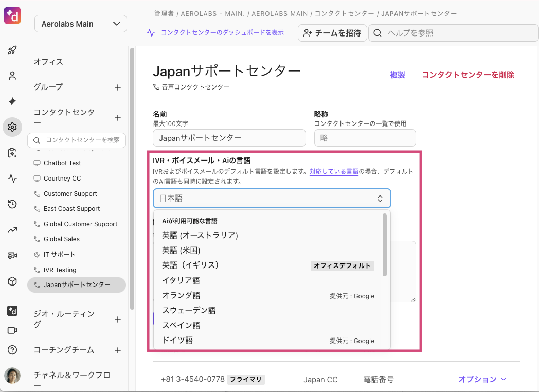Open the コンタクトセンター sidebar section

coord(64,117)
